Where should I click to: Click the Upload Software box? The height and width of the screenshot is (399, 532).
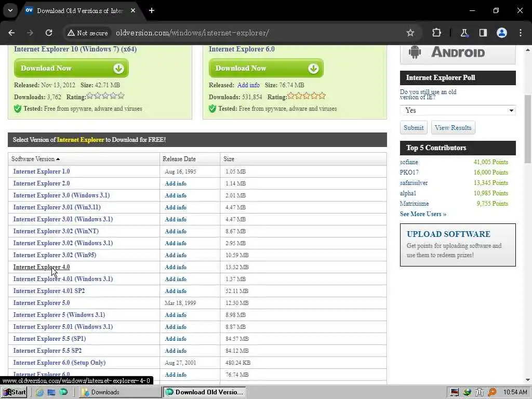pyautogui.click(x=458, y=245)
